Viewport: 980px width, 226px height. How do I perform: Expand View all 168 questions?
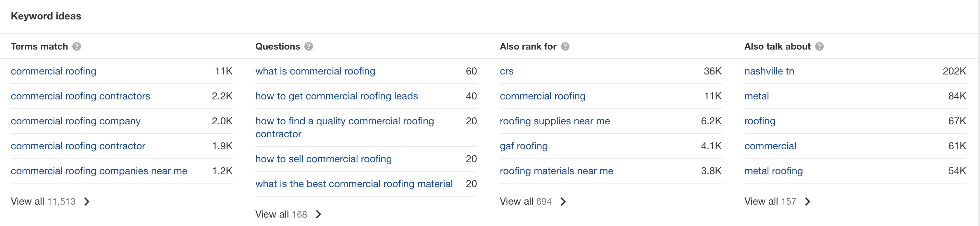pos(288,214)
